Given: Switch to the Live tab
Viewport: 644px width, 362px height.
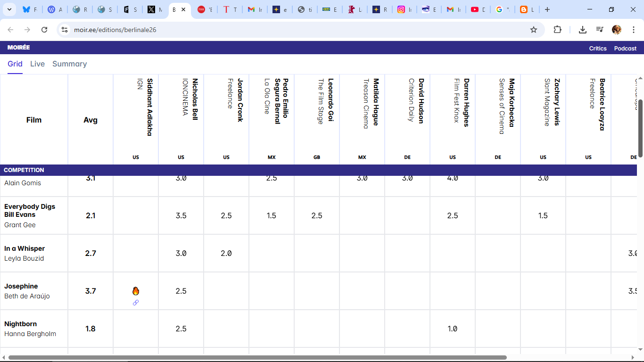Looking at the screenshot, I should click(x=37, y=64).
